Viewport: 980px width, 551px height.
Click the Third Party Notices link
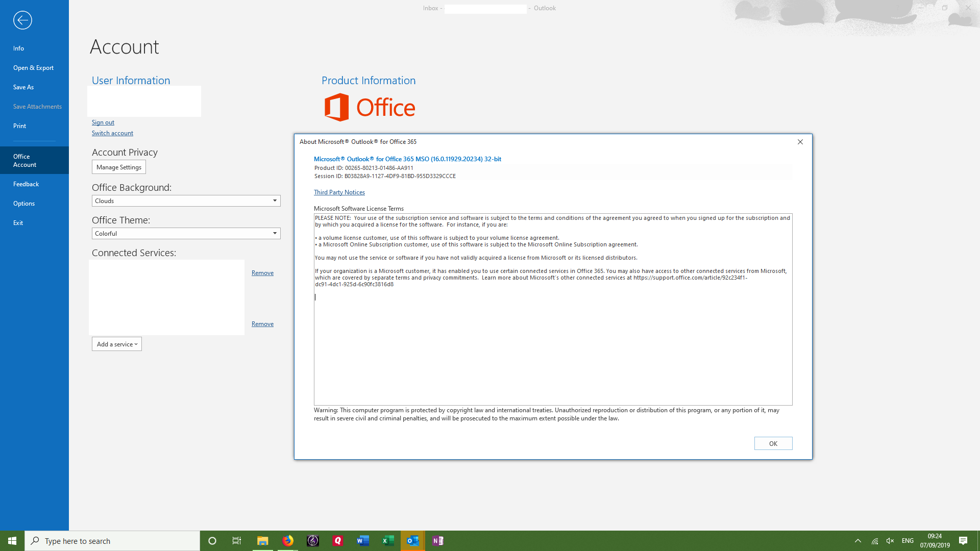[339, 192]
